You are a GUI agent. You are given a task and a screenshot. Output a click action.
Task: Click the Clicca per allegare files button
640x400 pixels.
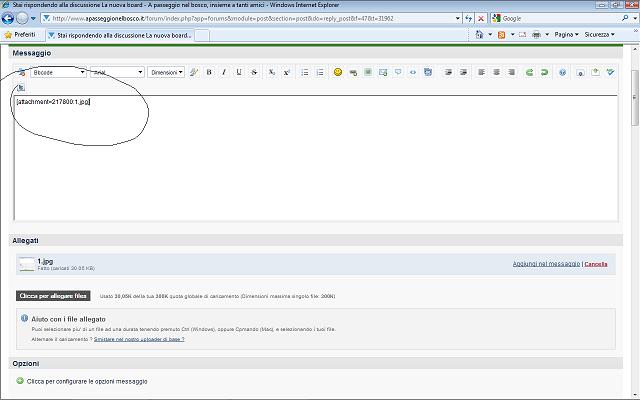(x=53, y=296)
